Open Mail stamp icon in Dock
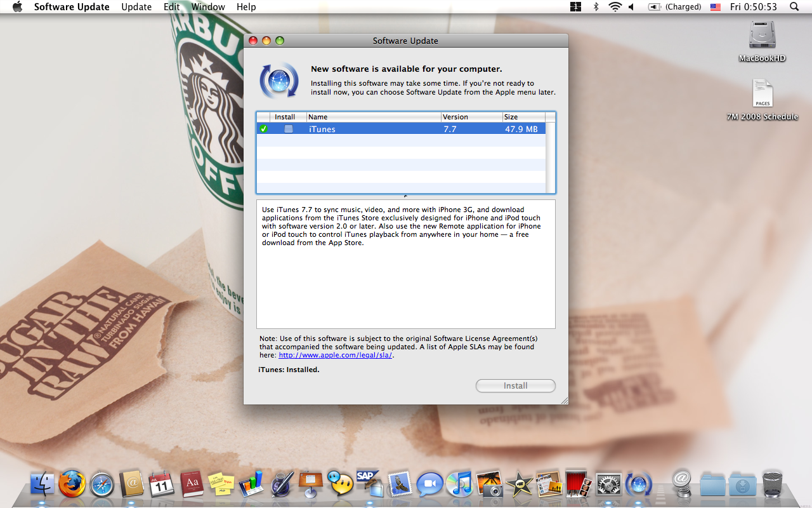 (x=400, y=484)
